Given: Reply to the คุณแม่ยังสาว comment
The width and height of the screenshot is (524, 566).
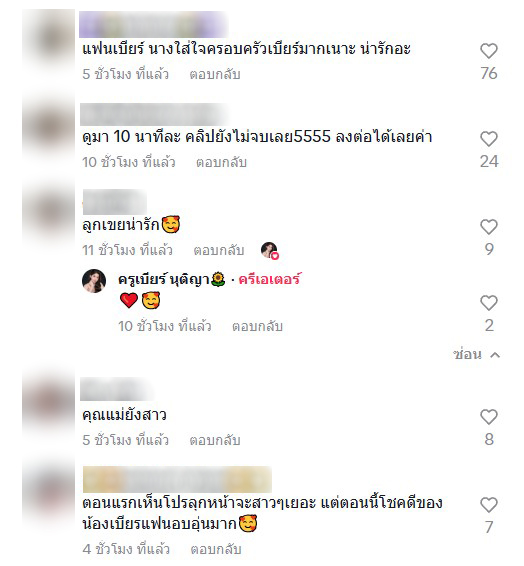Looking at the screenshot, I should [x=215, y=440].
